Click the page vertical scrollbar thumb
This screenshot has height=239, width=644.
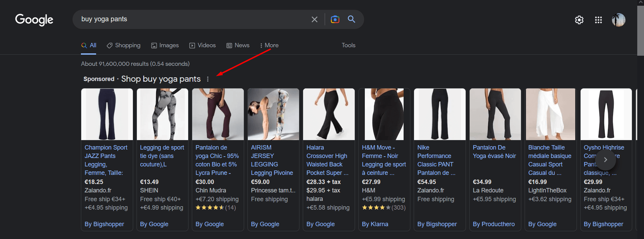point(641,30)
